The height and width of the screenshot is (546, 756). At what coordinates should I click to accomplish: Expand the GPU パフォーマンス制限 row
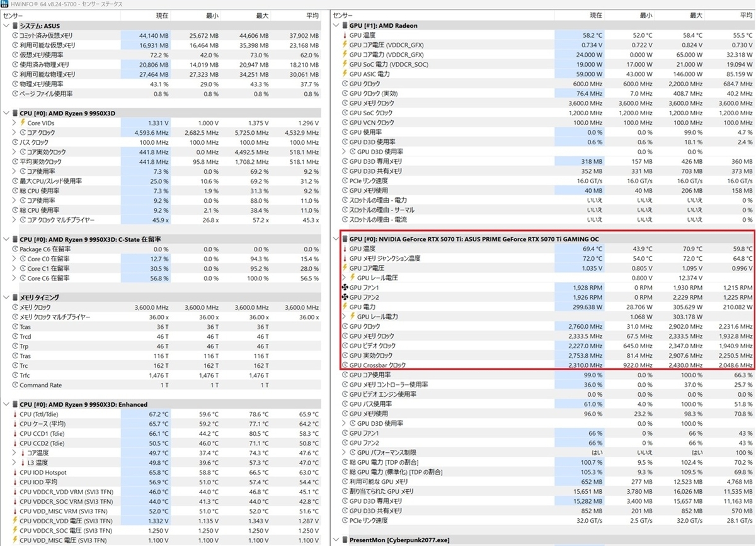pos(343,453)
